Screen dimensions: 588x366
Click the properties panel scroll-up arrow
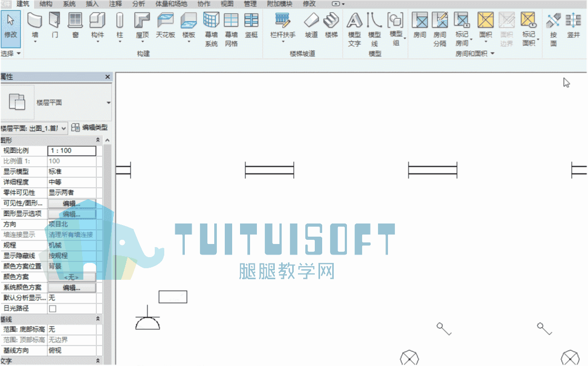click(107, 140)
